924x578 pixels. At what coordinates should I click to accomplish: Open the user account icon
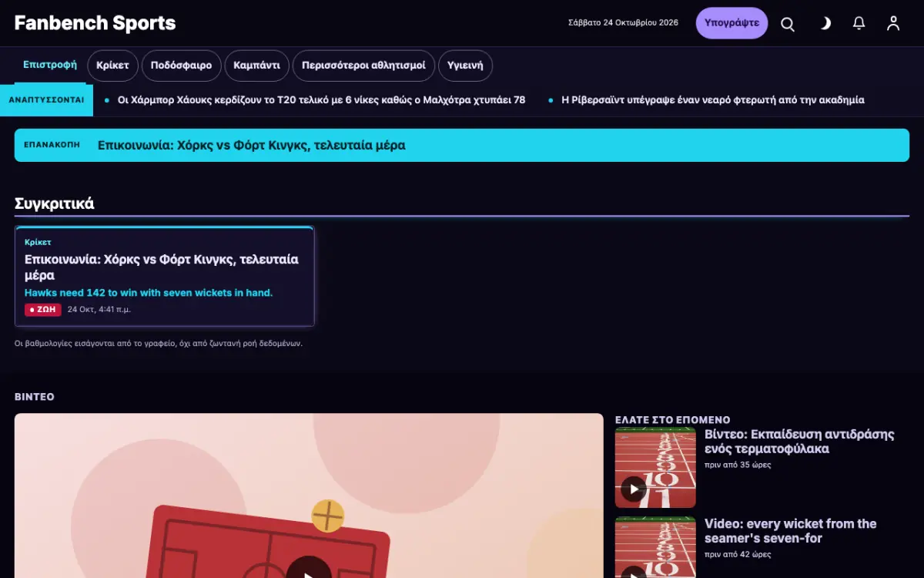pyautogui.click(x=893, y=24)
